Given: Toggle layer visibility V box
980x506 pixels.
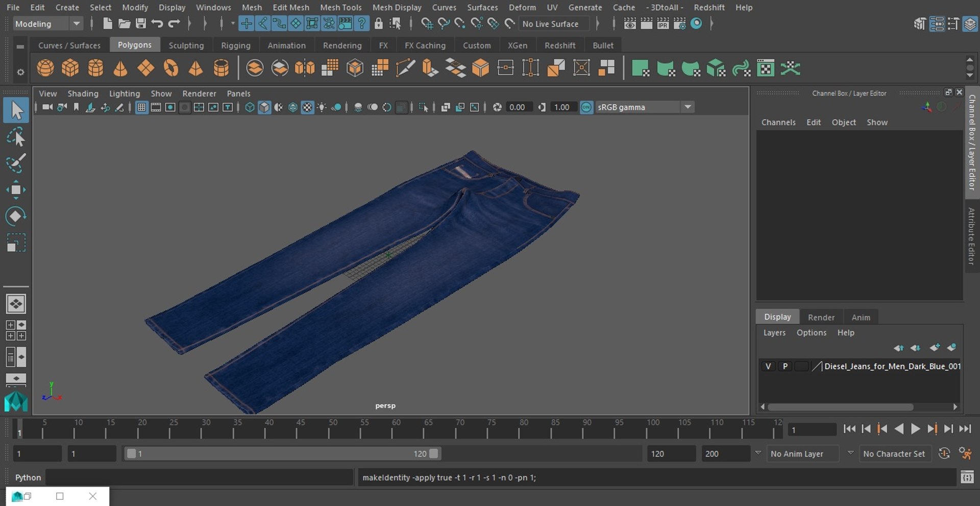Looking at the screenshot, I should pyautogui.click(x=768, y=367).
